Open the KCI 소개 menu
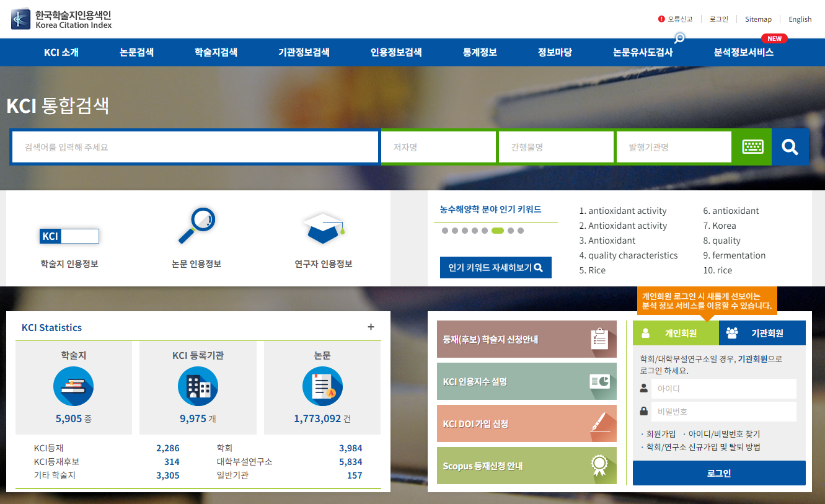This screenshot has width=825, height=504. tap(61, 53)
